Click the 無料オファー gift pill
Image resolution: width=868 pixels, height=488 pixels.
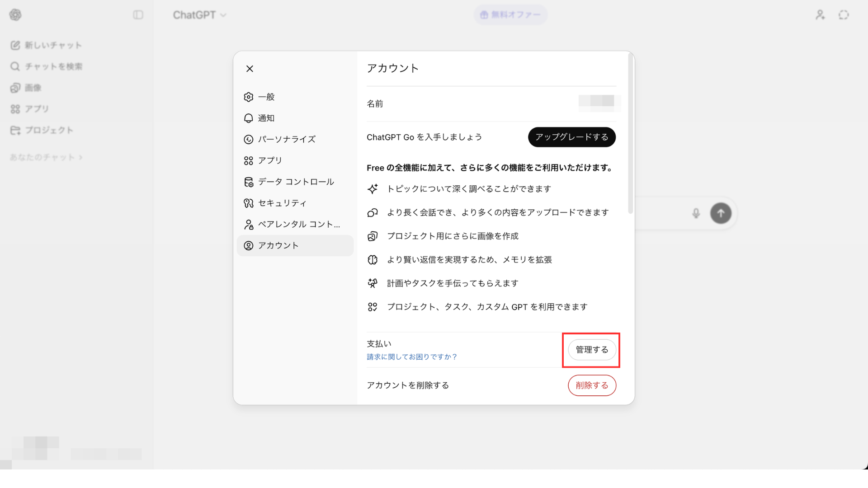[510, 15]
